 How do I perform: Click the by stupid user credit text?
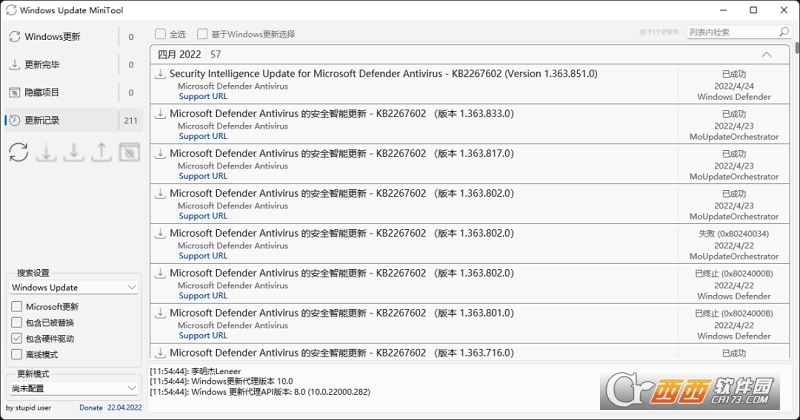pos(29,408)
